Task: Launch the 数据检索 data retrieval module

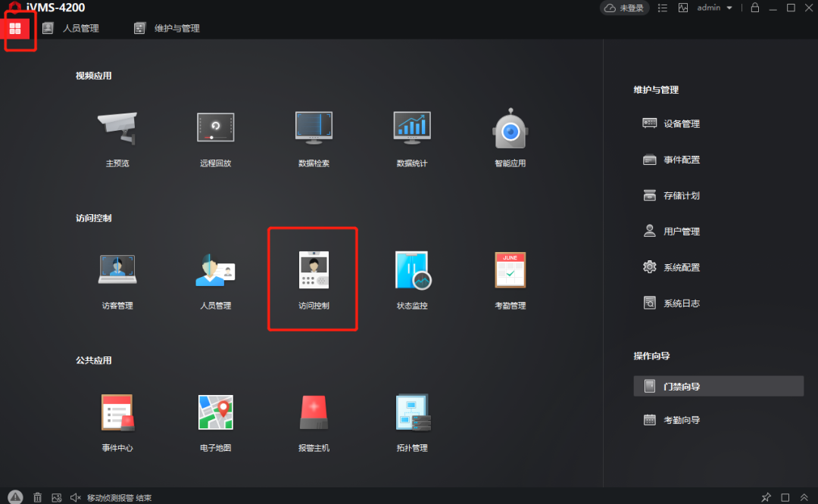Action: point(314,136)
